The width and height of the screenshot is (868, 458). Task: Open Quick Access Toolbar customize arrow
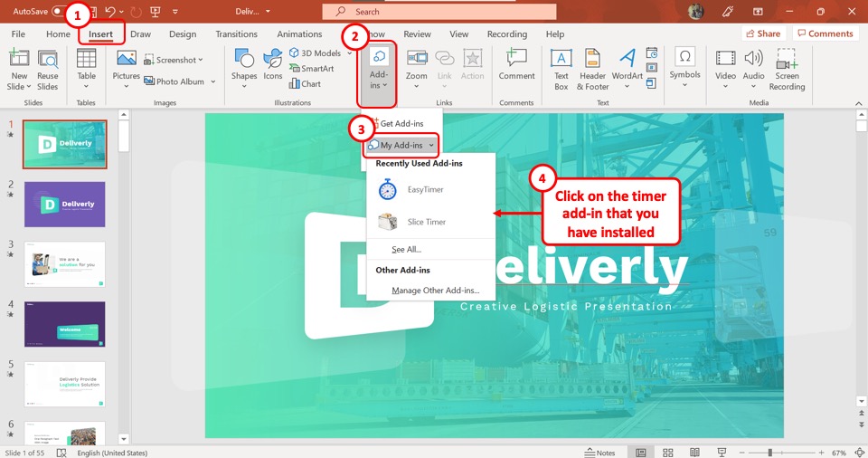pyautogui.click(x=175, y=12)
